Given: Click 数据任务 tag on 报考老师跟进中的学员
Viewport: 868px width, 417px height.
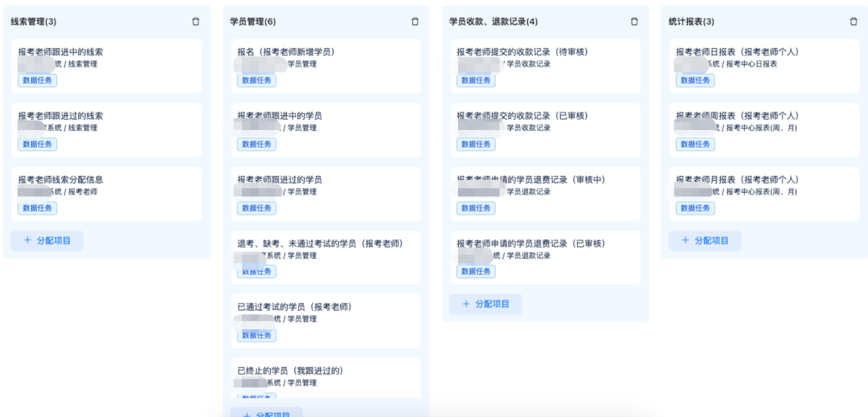Looking at the screenshot, I should pyautogui.click(x=257, y=145).
